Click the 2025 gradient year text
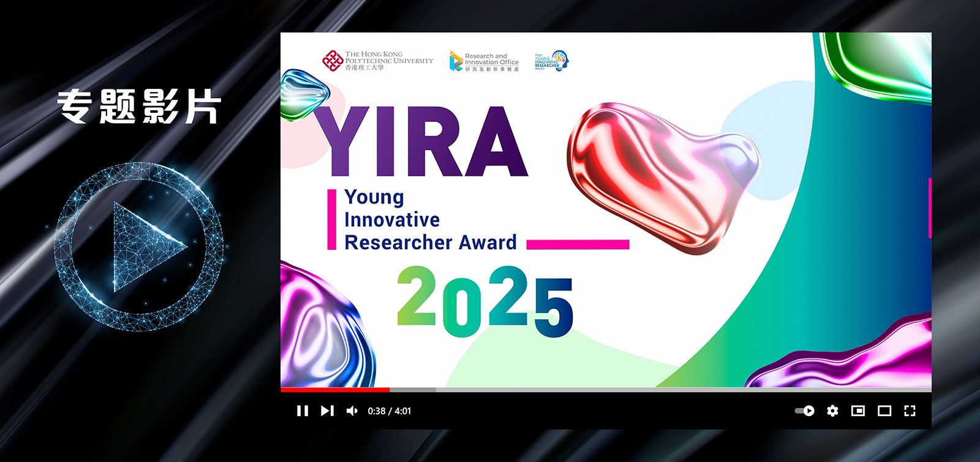Screen dimensions: 980x462 point(484,301)
